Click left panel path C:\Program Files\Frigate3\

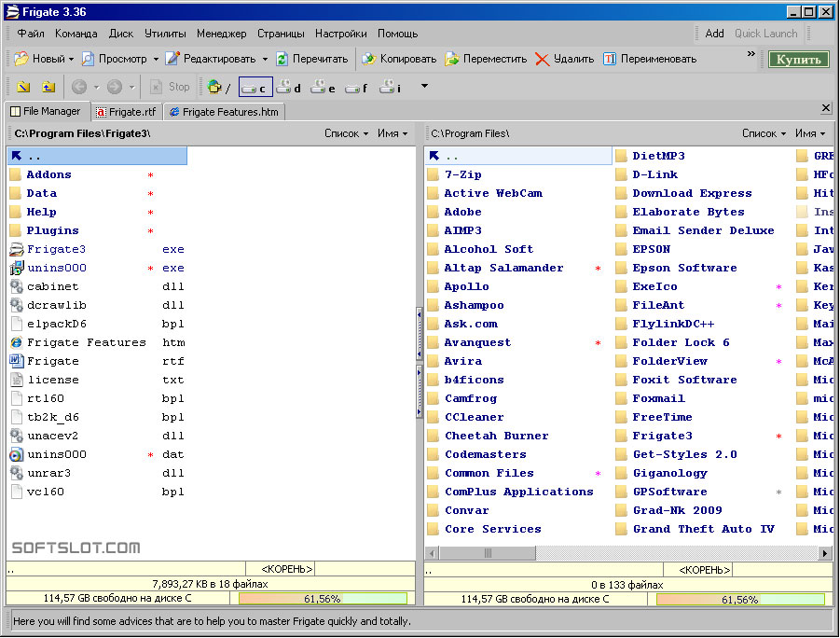[82, 133]
